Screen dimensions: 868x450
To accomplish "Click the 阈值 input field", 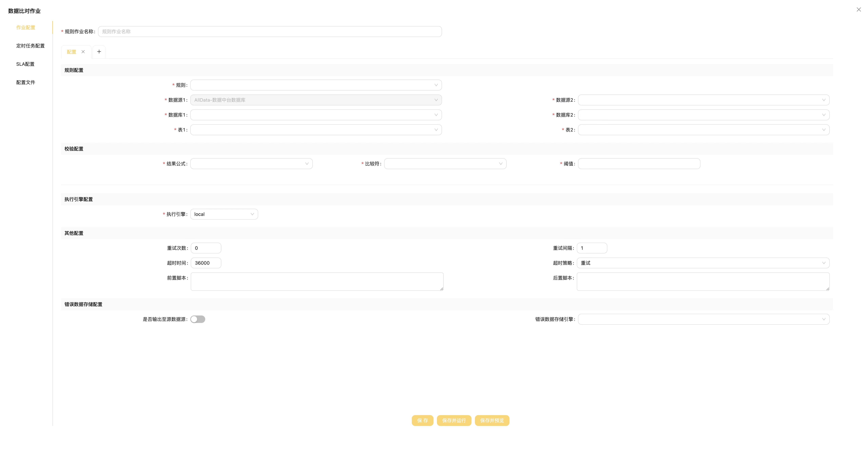I will pos(639,164).
